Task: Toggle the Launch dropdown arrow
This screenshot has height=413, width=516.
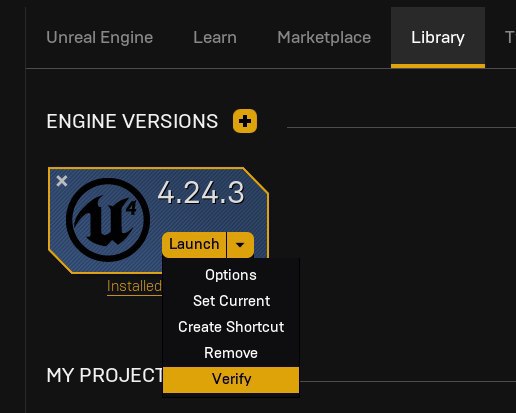Action: (x=240, y=245)
